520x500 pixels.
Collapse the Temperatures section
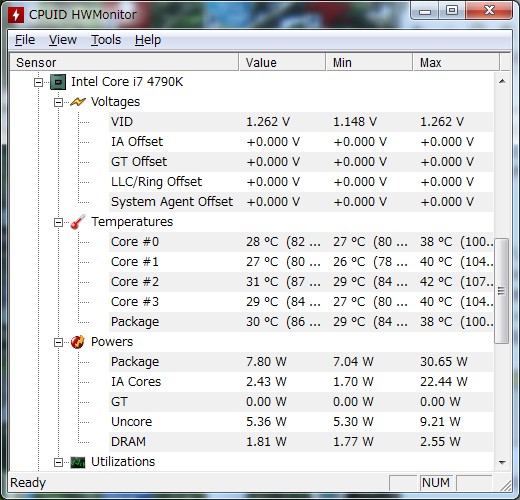coord(58,222)
